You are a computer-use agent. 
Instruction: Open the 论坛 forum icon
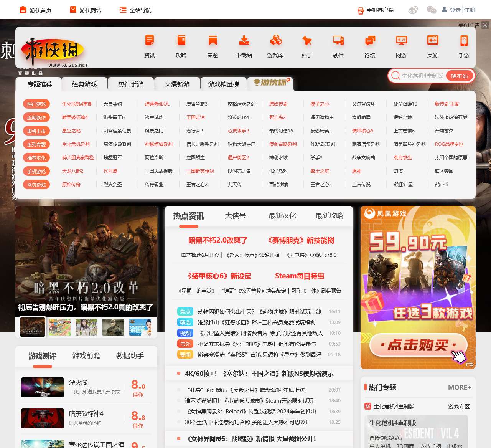[x=370, y=40]
